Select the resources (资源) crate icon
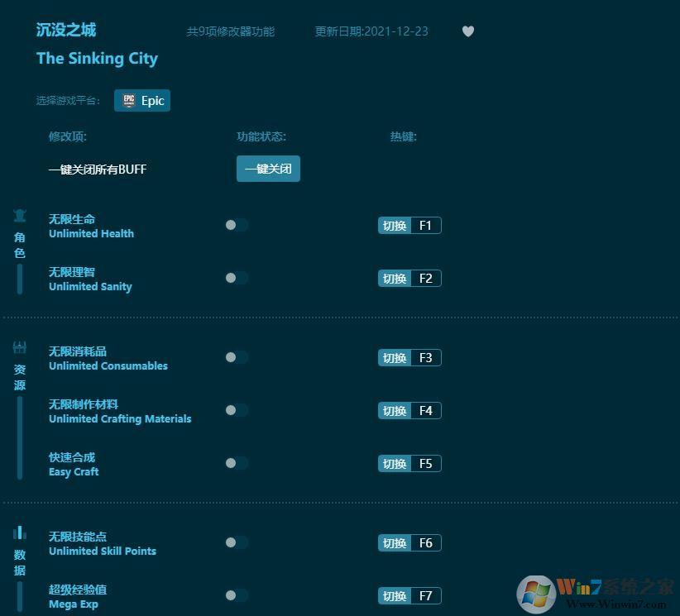 (19, 346)
